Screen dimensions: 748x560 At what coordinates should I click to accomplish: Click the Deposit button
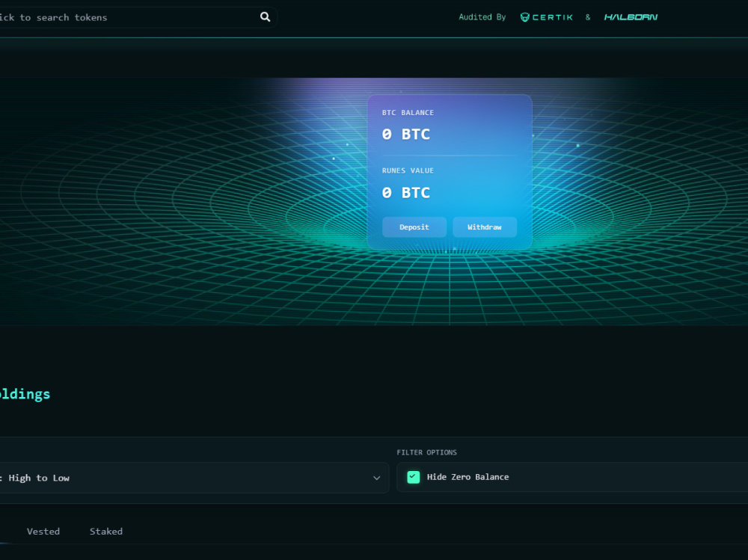click(x=414, y=227)
